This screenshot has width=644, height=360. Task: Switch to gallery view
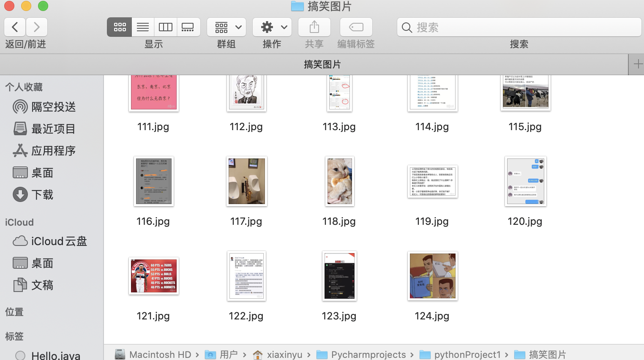click(188, 27)
